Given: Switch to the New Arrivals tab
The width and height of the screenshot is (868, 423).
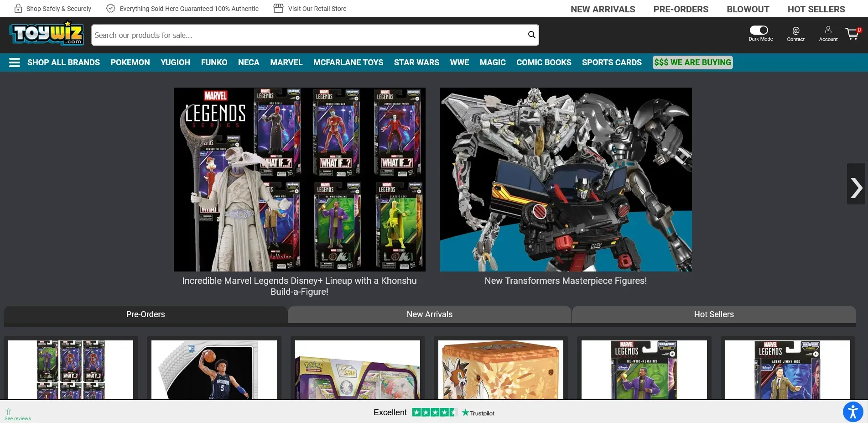Looking at the screenshot, I should pos(429,314).
